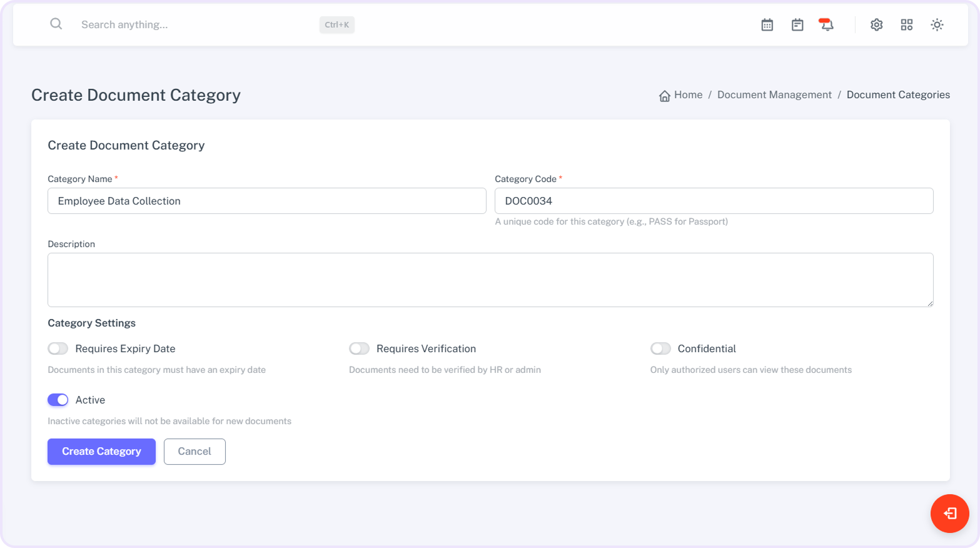Open the settings gear icon
The image size is (980, 548).
876,25
